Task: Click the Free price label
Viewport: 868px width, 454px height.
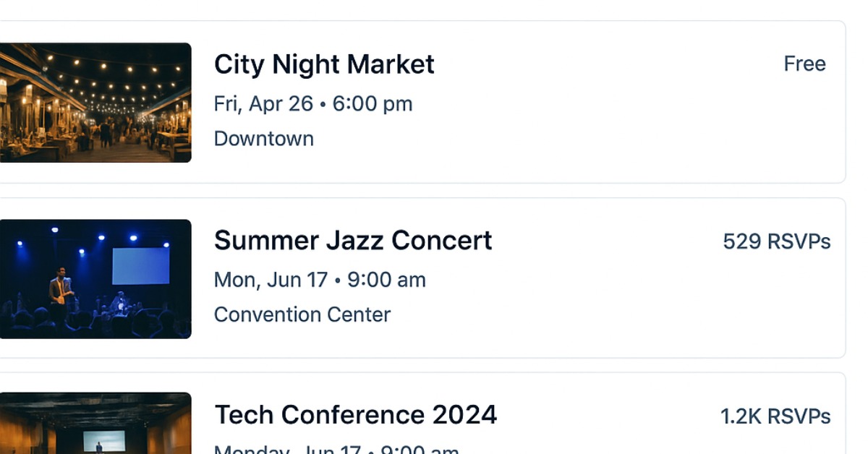Action: [804, 64]
